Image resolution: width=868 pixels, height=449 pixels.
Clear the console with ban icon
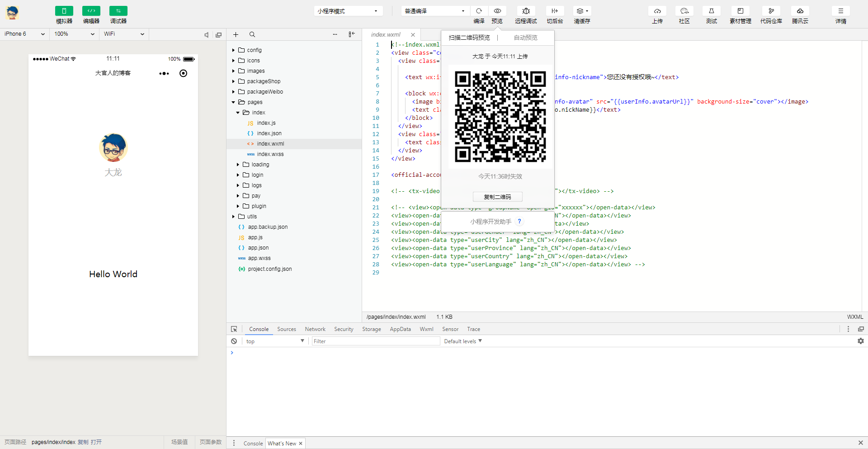pos(234,341)
